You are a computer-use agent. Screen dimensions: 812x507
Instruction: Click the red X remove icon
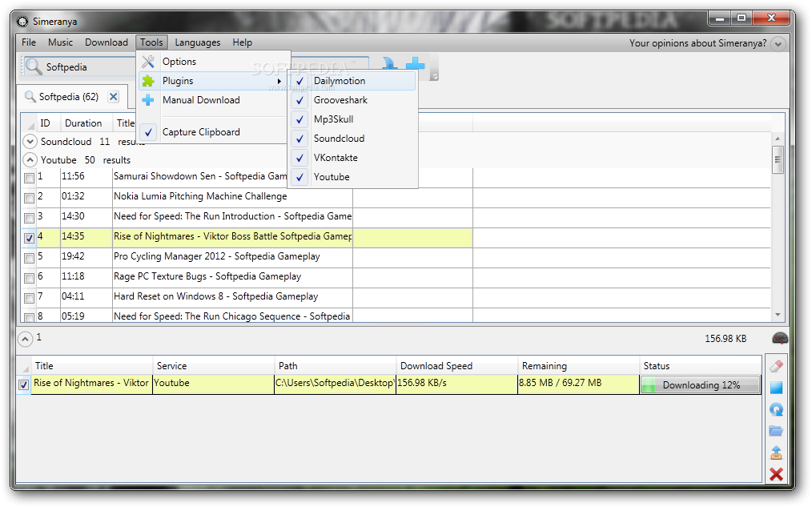[776, 474]
